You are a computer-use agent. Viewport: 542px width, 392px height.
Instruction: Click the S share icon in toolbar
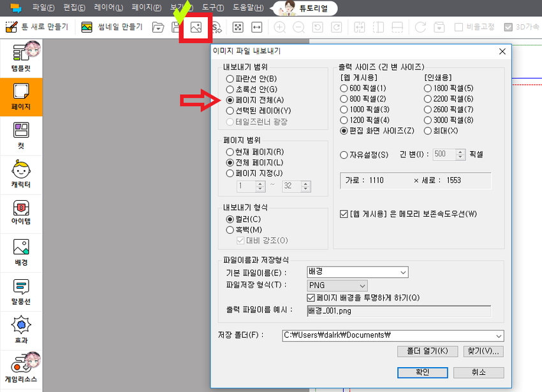tap(216, 27)
